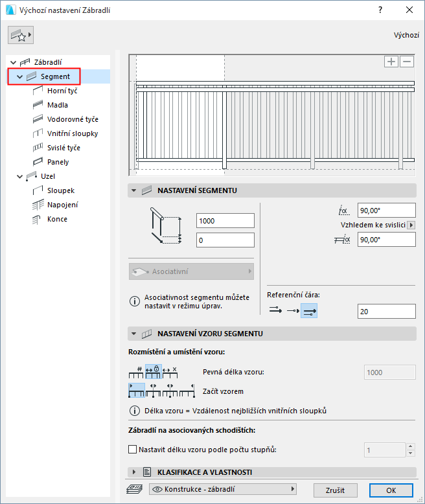Click the layers icon beside layer dropdown
425x504 pixels.
(135, 489)
